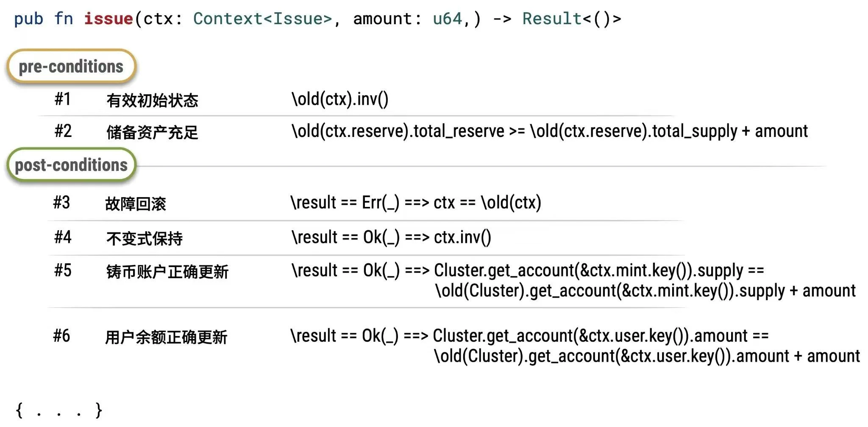Click the 铸币账户正确更新 condition label
868x427 pixels.
point(167,272)
